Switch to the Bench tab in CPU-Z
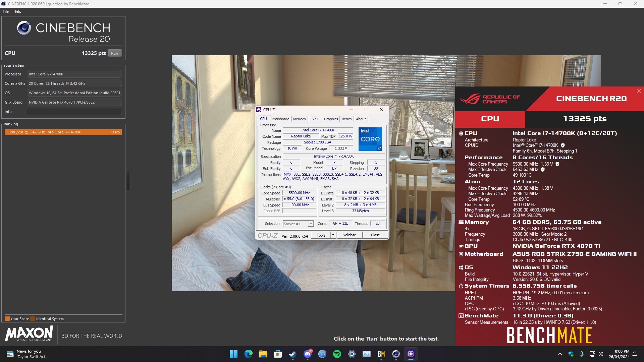This screenshot has width=644, height=362. tap(347, 119)
